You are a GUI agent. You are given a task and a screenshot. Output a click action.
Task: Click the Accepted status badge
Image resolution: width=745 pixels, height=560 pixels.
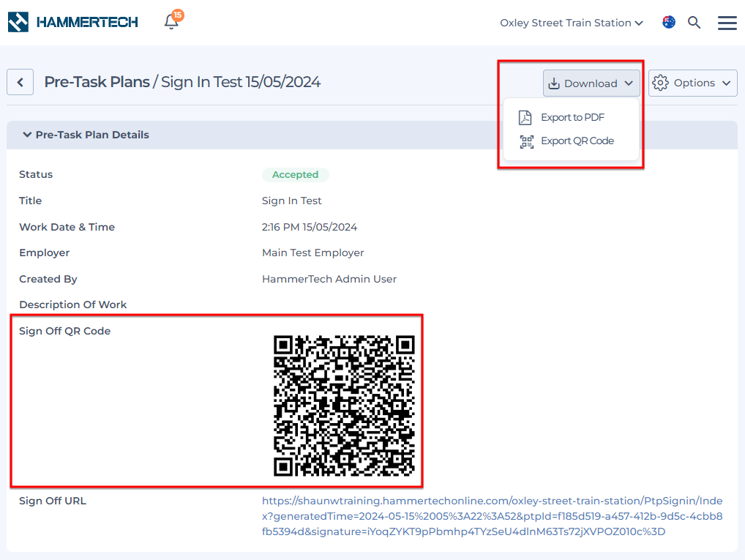pos(295,174)
